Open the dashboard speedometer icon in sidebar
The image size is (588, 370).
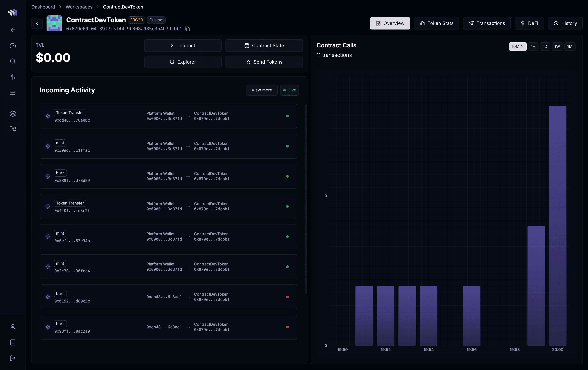click(12, 45)
